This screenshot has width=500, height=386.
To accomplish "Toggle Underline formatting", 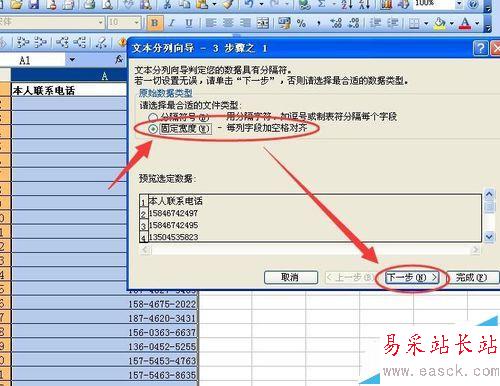I will (189, 23).
